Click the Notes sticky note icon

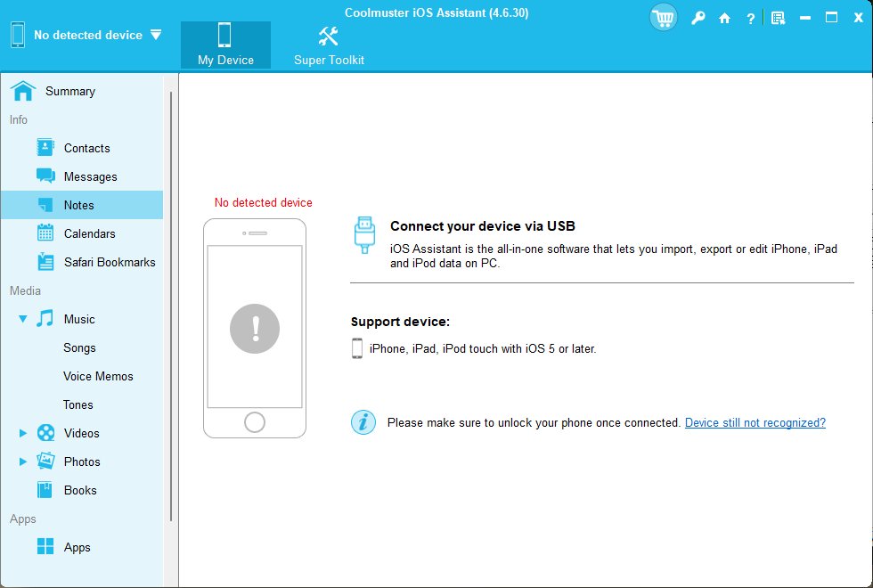[x=45, y=204]
